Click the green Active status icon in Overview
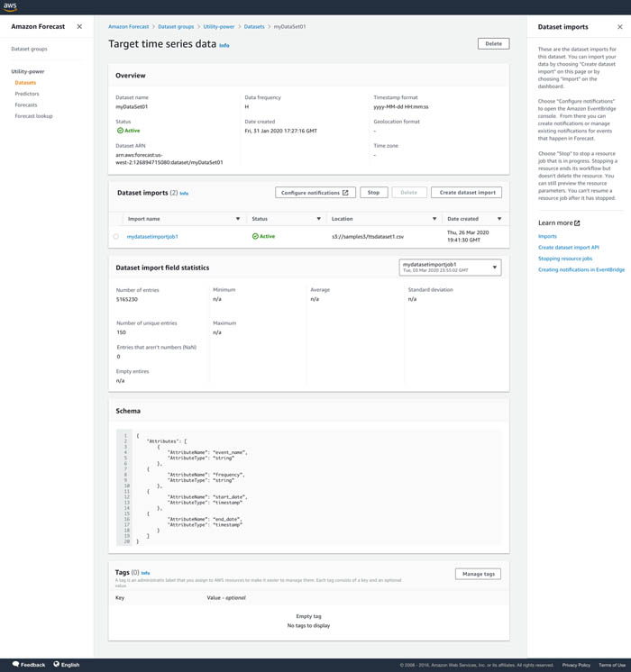631x672 pixels. [120, 131]
